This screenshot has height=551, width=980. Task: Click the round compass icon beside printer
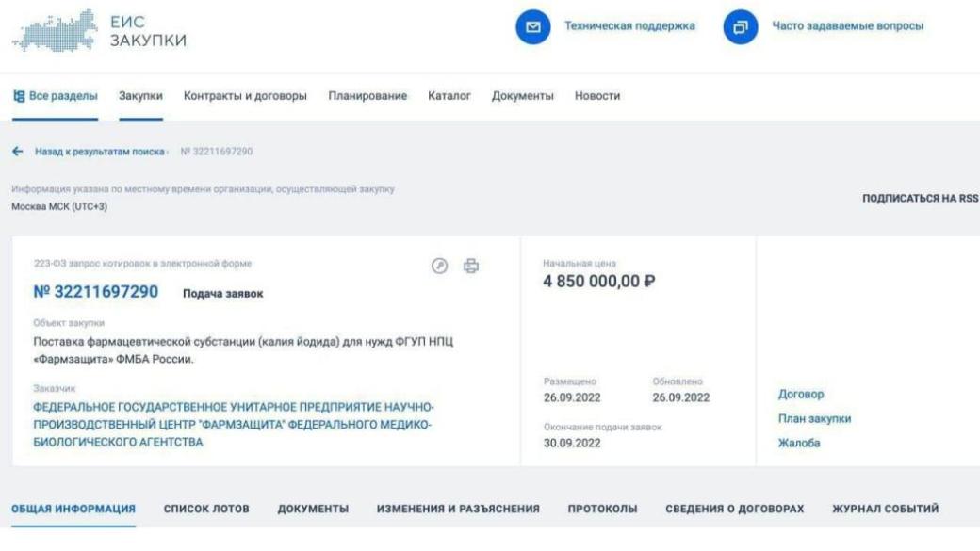tap(439, 267)
